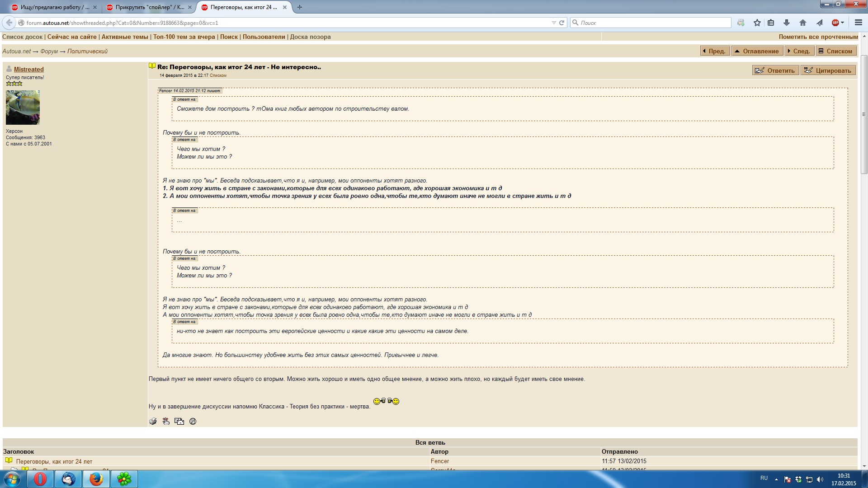Click the 'Цитировать' quote button
Image resolution: width=868 pixels, height=488 pixels.
[x=828, y=70]
